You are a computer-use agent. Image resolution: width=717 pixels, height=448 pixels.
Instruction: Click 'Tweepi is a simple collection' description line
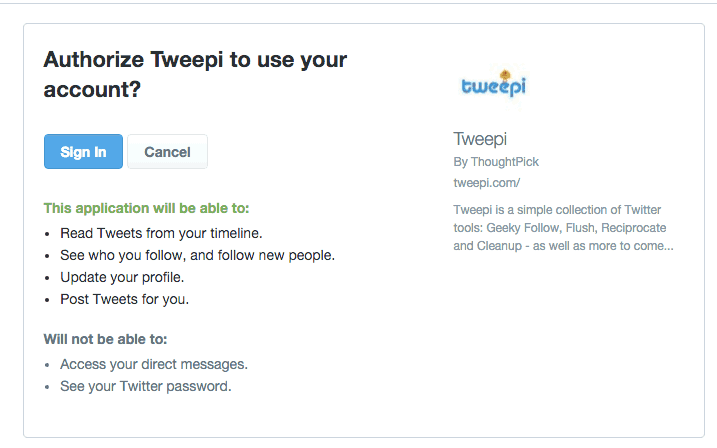coord(557,210)
